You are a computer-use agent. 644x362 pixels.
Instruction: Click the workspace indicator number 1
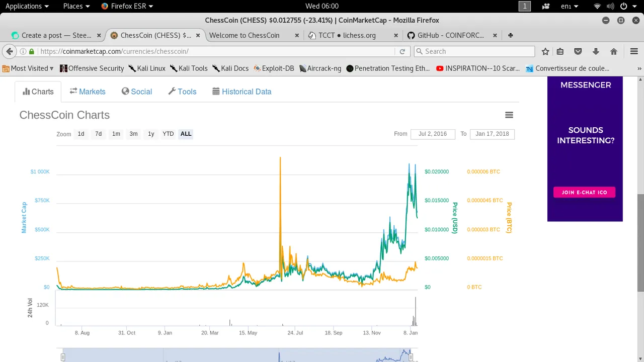point(525,6)
